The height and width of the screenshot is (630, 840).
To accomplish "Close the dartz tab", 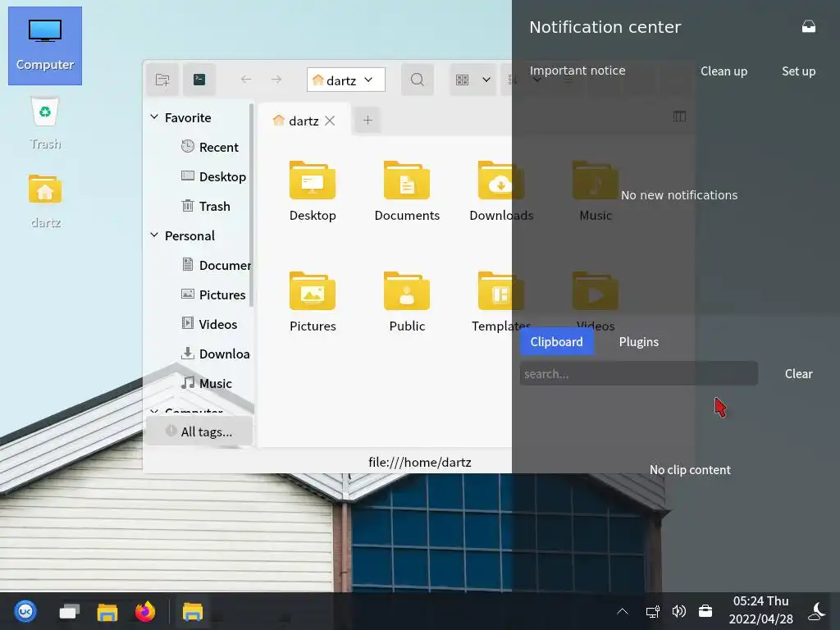I will point(330,121).
